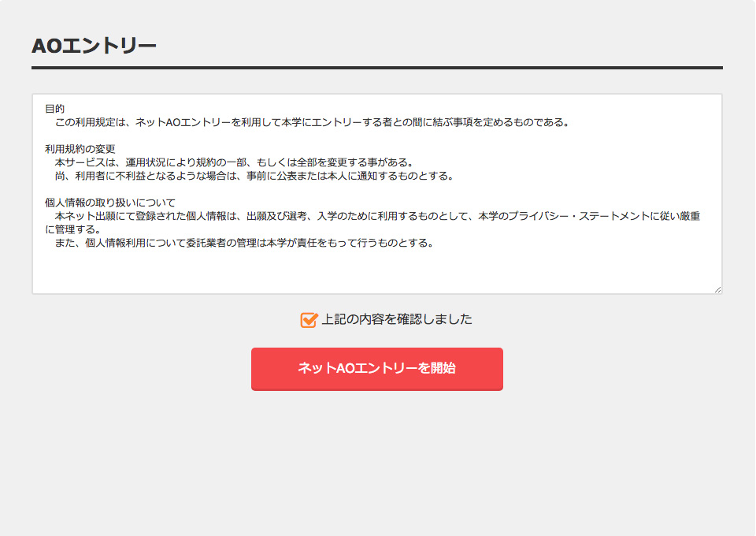
Task: Uncheck the 上記の内容を確認しました checkbox
Action: point(309,320)
